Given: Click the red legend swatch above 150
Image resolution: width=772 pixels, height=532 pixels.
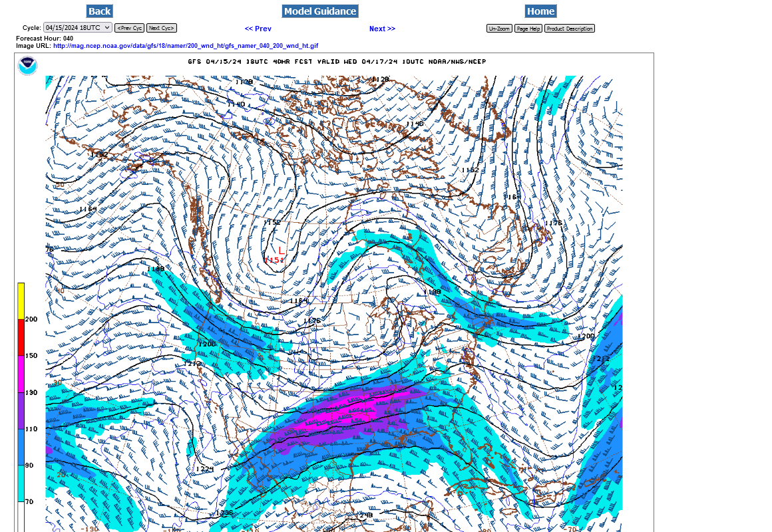Looking at the screenshot, I should pyautogui.click(x=21, y=337).
